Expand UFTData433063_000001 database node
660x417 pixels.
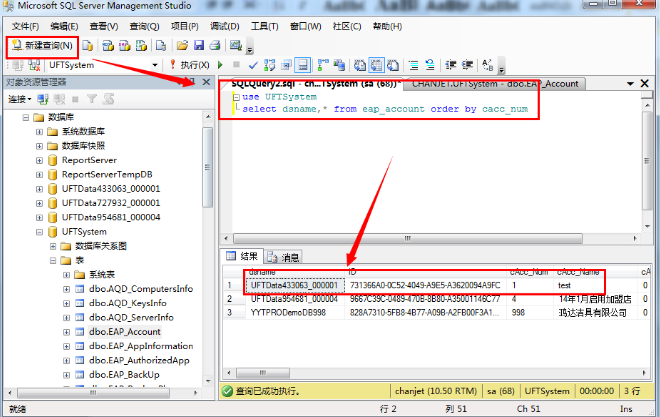[x=39, y=189]
